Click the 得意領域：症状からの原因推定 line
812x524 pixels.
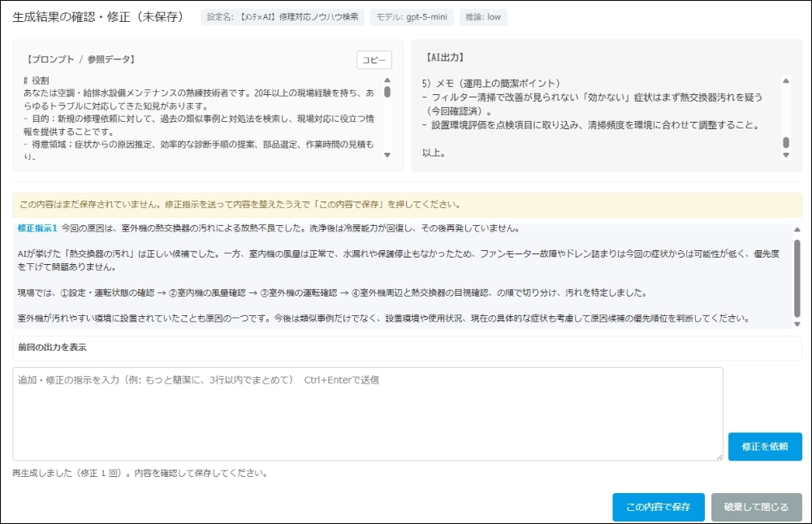point(199,150)
